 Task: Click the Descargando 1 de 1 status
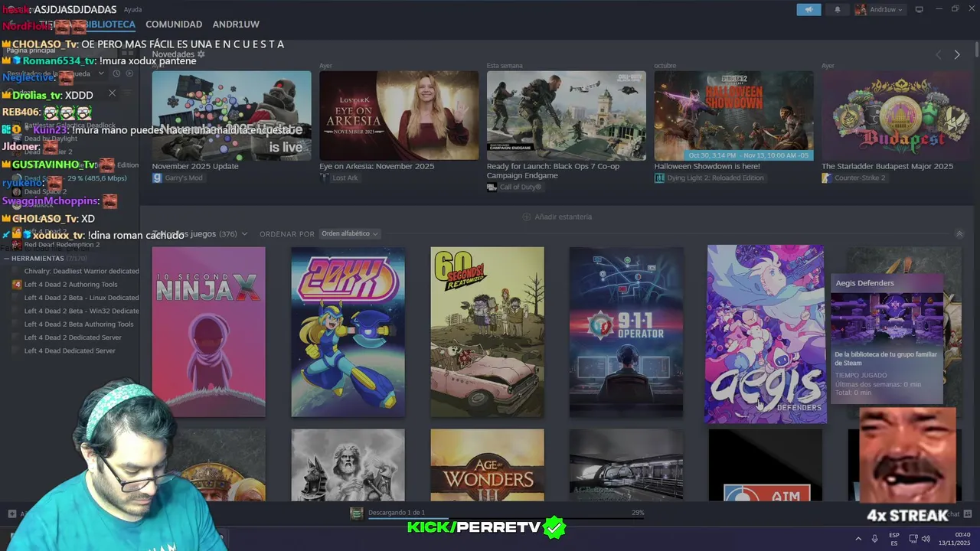coord(397,512)
